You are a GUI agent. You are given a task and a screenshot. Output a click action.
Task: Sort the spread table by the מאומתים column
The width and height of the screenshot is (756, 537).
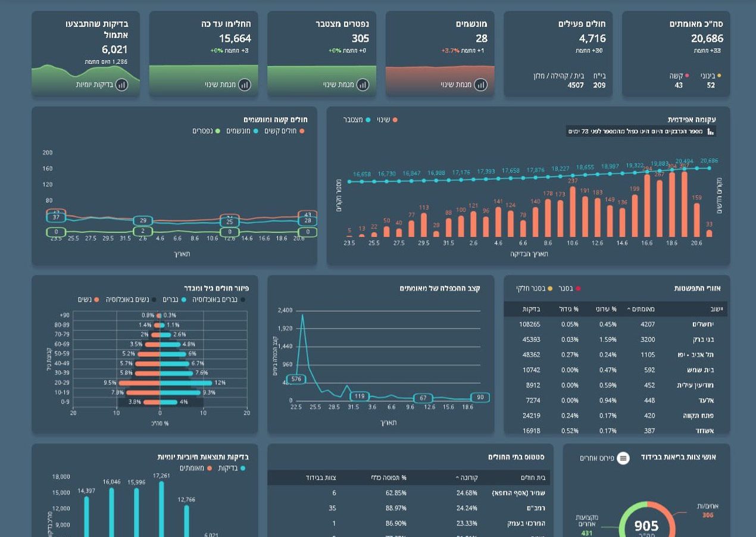coord(641,309)
